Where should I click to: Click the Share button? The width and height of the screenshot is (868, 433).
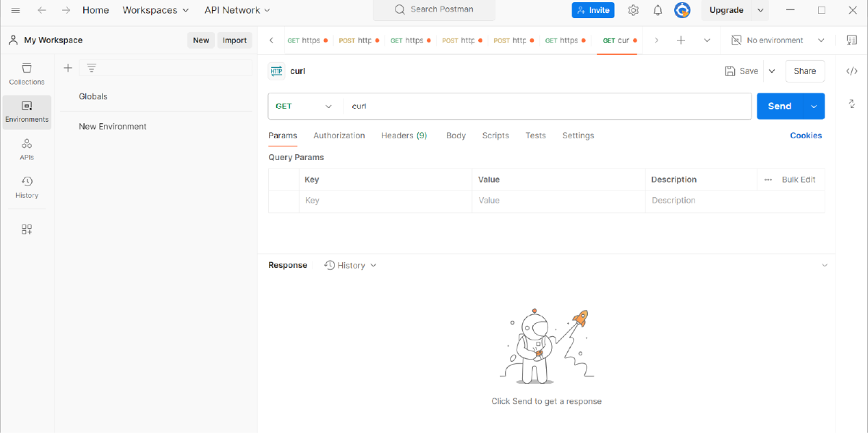805,71
